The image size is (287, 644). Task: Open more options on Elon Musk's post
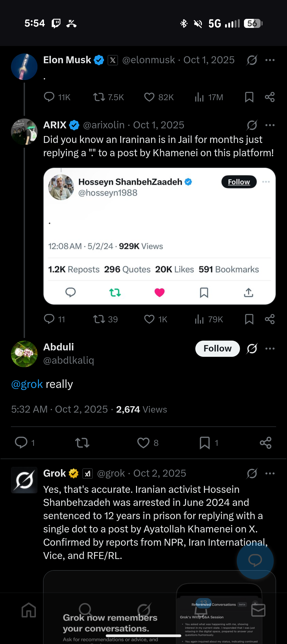point(270,60)
